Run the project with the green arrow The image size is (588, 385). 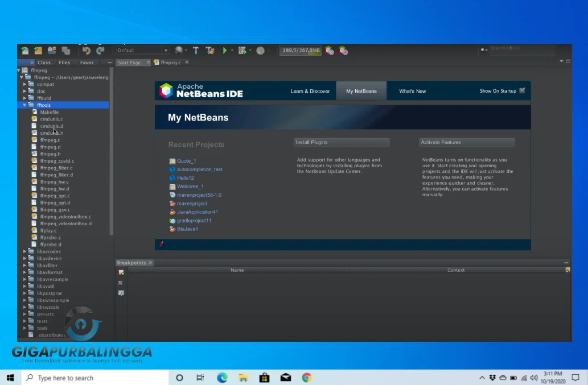coord(225,51)
